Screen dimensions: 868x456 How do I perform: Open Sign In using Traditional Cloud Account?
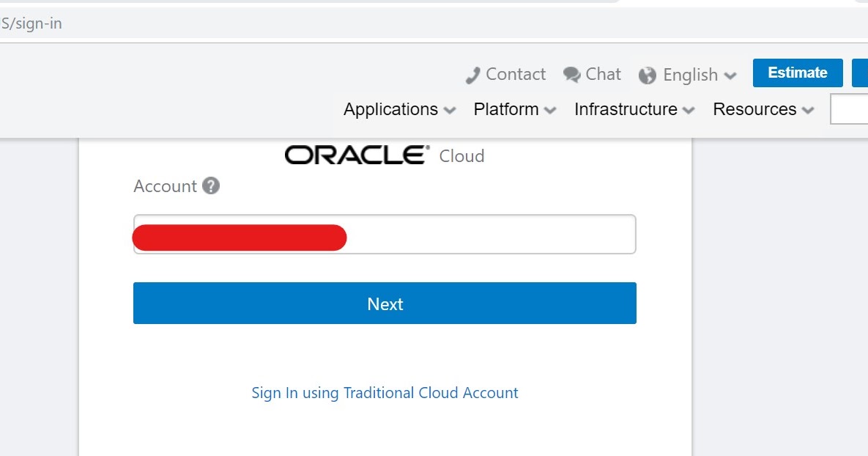tap(385, 392)
